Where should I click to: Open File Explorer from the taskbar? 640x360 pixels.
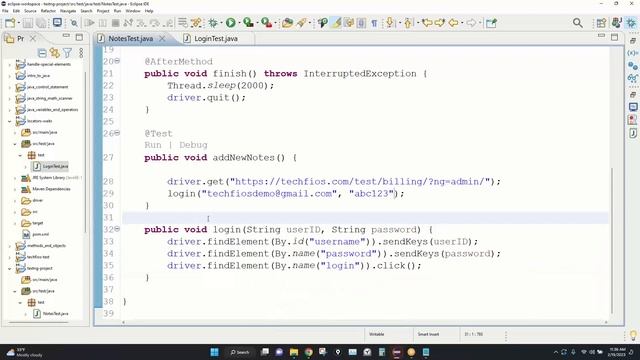[x=293, y=352]
